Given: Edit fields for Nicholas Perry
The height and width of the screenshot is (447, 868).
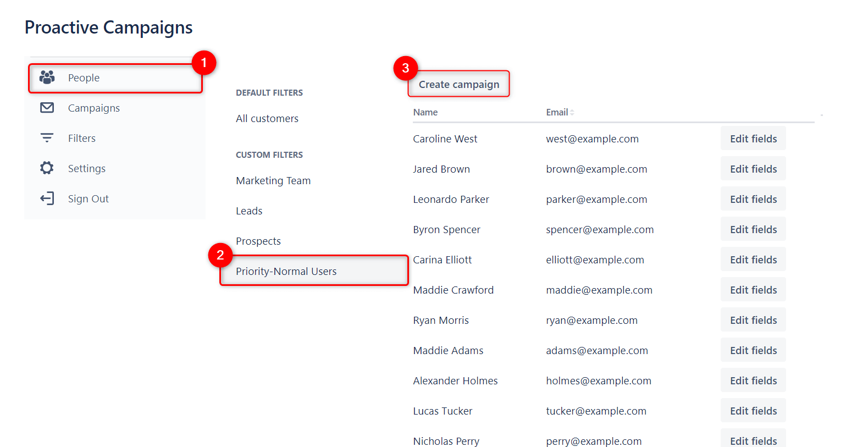Looking at the screenshot, I should 753,438.
